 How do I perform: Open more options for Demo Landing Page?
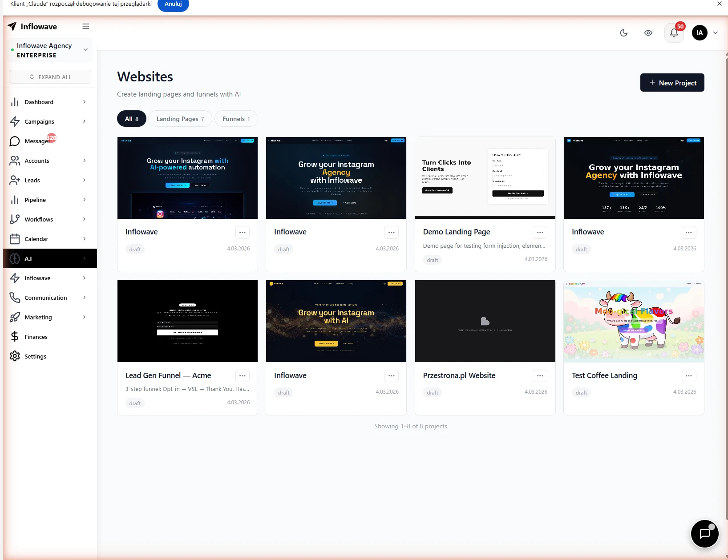(540, 232)
